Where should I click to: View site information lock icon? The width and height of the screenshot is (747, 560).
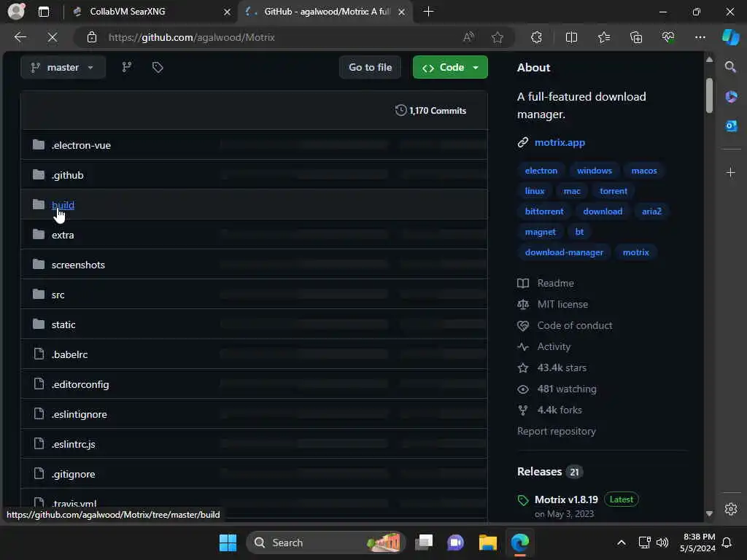(92, 37)
